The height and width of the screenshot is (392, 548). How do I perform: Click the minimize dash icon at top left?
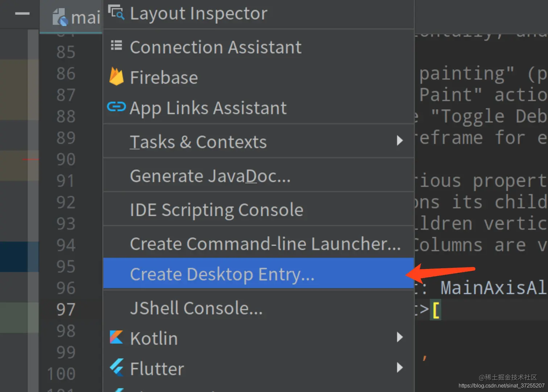pos(22,14)
